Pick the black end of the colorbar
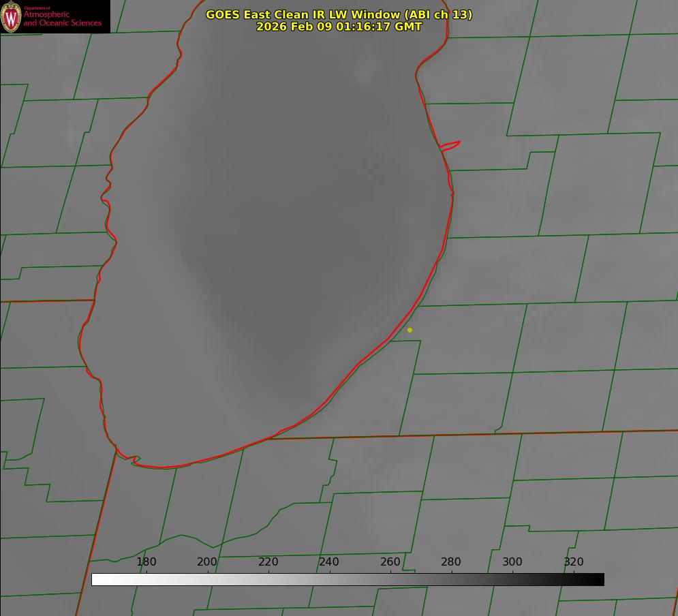This screenshot has height=616, width=678. pos(600,579)
